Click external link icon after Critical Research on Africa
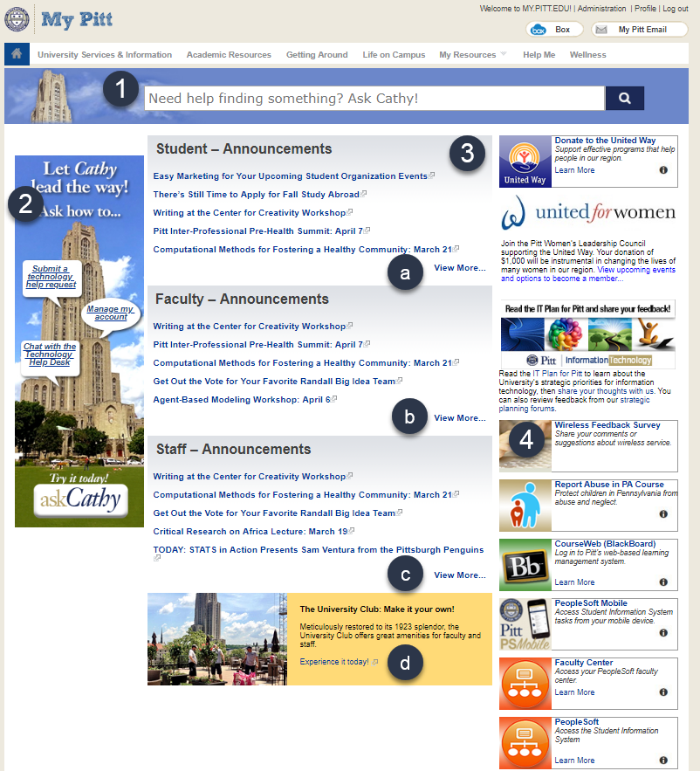This screenshot has height=771, width=700. pyautogui.click(x=352, y=531)
